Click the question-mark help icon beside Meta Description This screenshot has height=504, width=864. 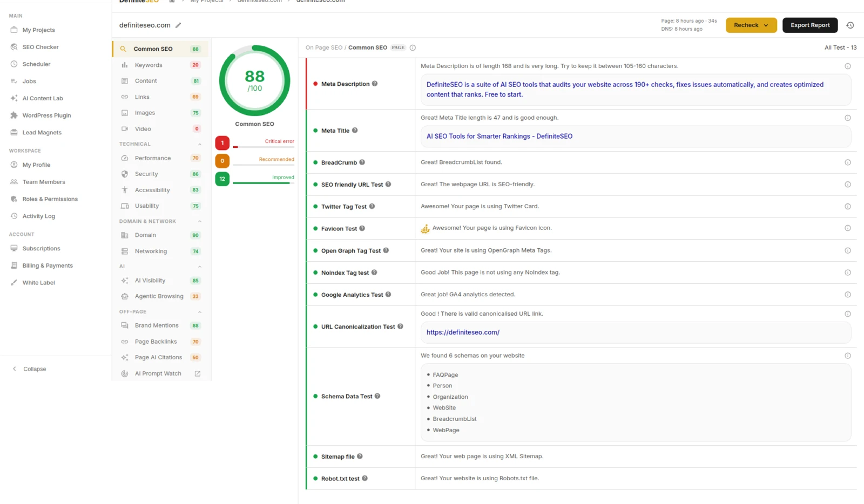[375, 84]
